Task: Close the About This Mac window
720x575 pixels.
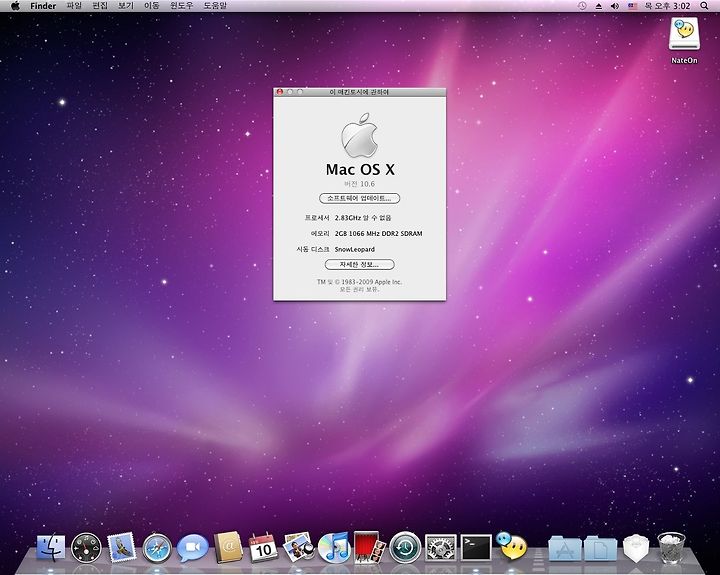Action: click(280, 92)
